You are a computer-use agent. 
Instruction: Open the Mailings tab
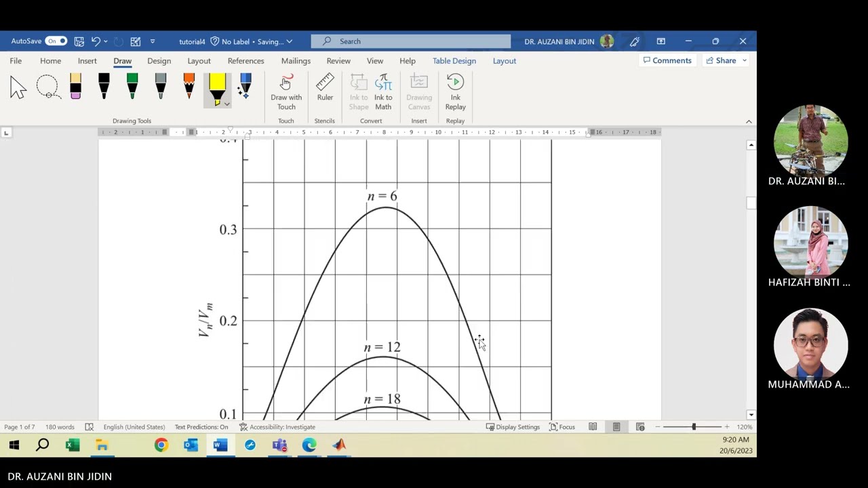[x=296, y=61]
